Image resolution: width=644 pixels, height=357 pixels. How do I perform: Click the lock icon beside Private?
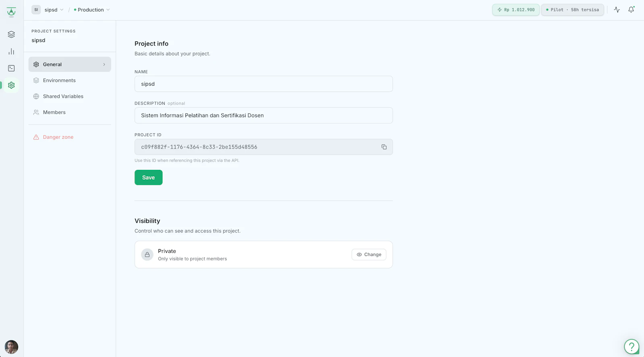click(x=147, y=255)
